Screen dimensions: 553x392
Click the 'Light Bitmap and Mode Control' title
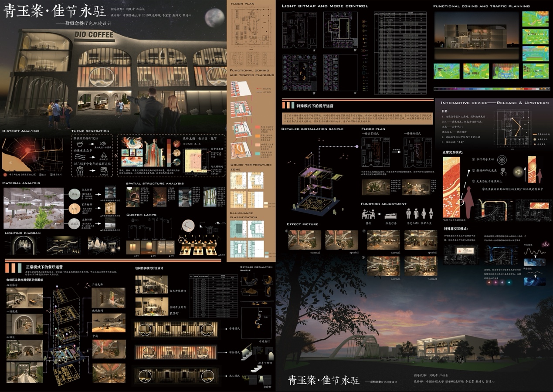(325, 6)
